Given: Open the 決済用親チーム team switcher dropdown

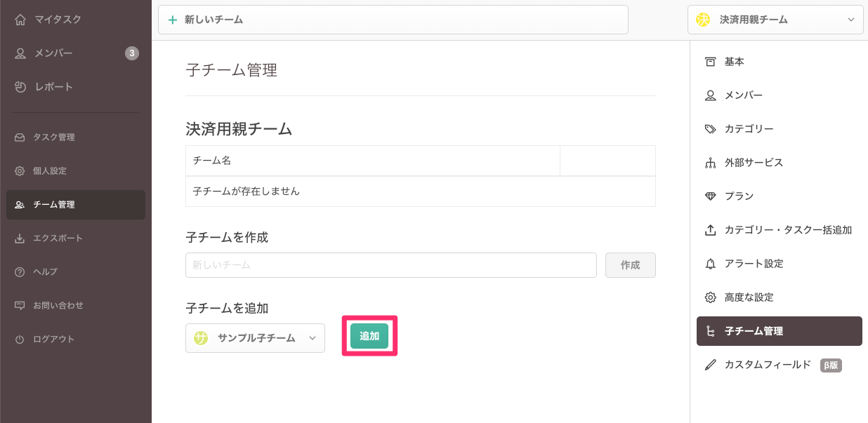Looking at the screenshot, I should pos(775,20).
